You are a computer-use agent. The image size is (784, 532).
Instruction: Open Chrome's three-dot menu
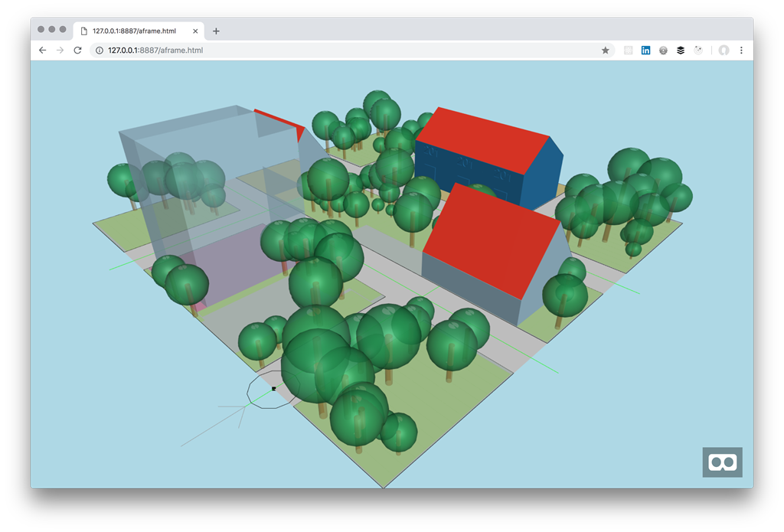741,51
